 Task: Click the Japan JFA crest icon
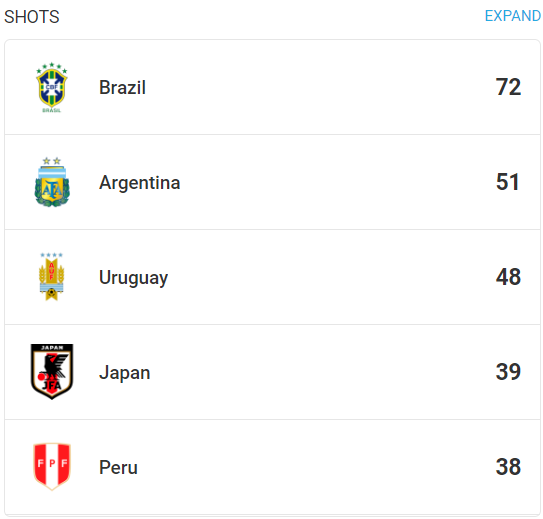tap(52, 372)
